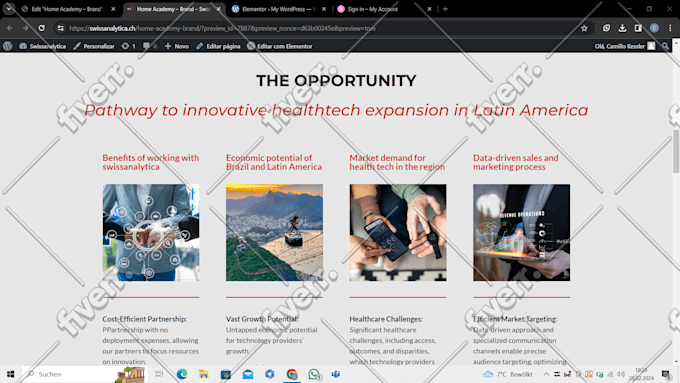Screen dimensions: 680x383
Task: Open the volume speaker tray icon
Action: 621,374
